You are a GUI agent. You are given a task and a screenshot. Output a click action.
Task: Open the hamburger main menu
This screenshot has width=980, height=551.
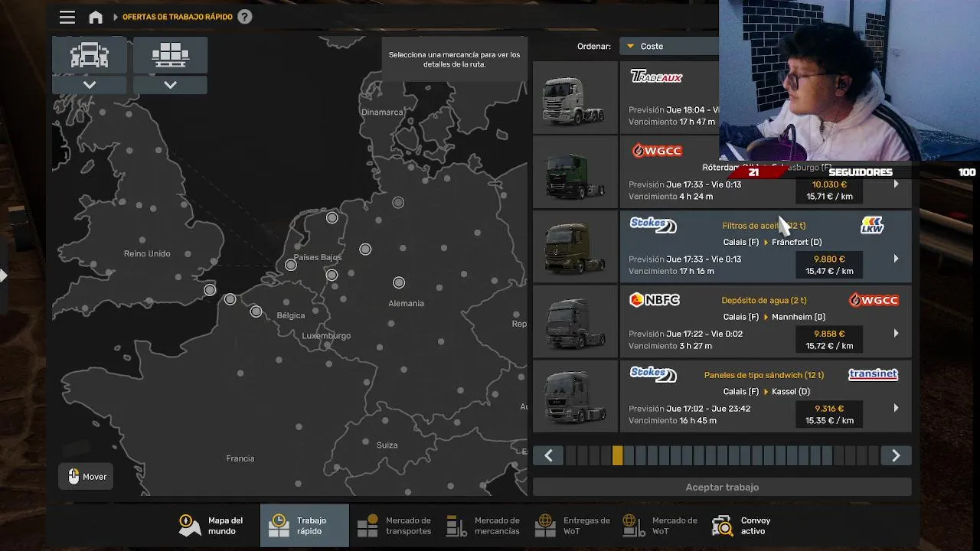coord(67,17)
